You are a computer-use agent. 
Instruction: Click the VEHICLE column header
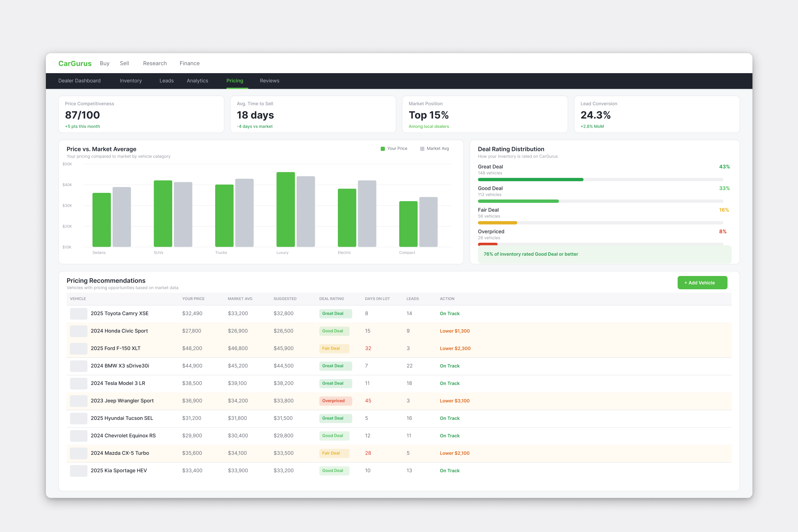coord(78,299)
